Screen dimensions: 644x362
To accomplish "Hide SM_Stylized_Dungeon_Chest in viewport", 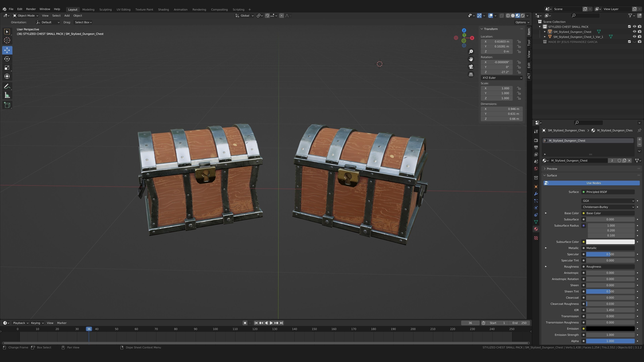I will [x=634, y=32].
